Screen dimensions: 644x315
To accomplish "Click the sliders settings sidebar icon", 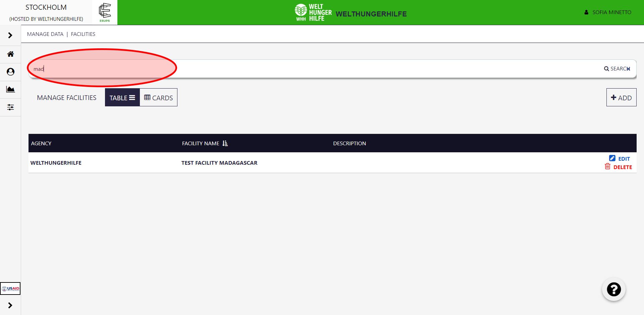I will click(x=10, y=107).
